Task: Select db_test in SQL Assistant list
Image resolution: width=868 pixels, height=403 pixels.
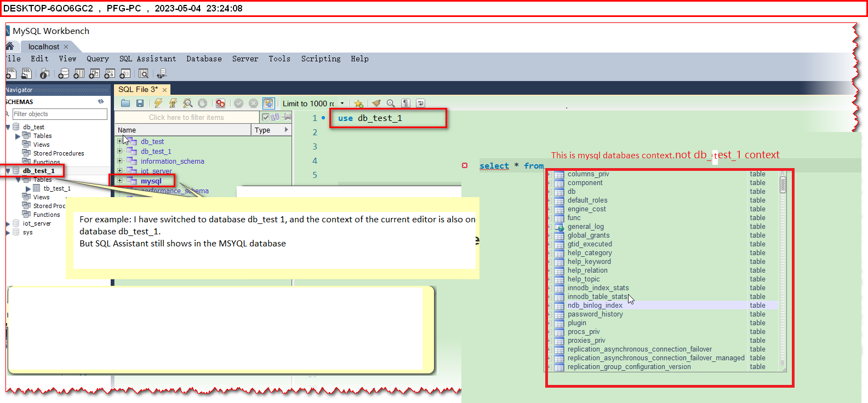Action: 152,141
